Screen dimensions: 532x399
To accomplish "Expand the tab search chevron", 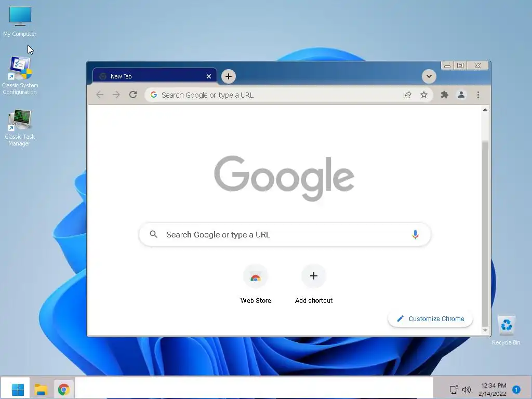I will [429, 76].
